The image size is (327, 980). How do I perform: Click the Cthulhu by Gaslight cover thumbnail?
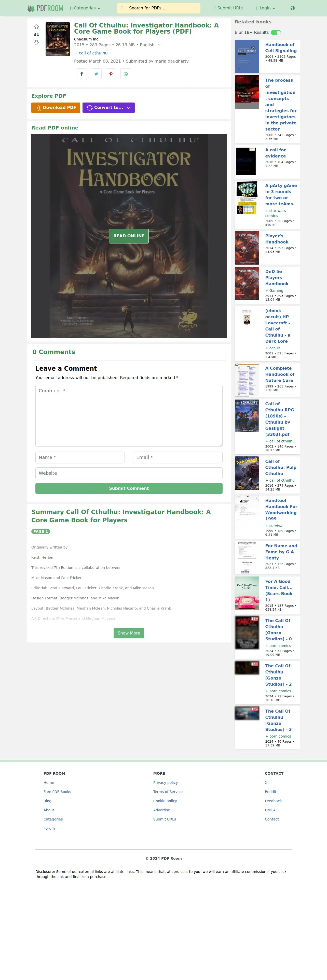(247, 415)
